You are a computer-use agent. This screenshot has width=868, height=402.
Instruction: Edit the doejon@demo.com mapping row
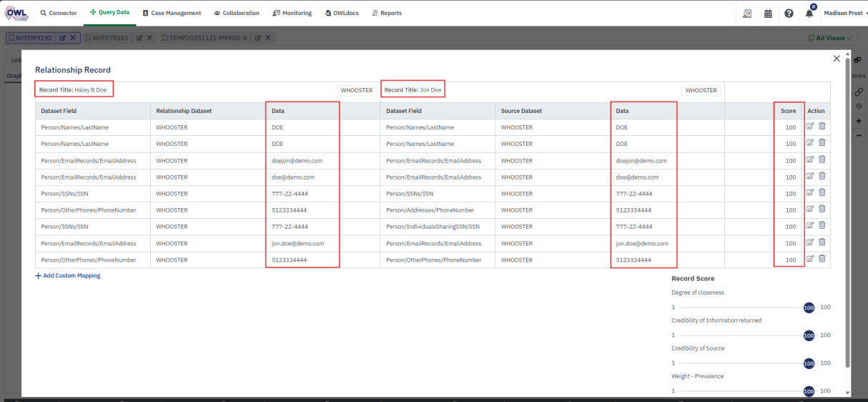point(810,160)
